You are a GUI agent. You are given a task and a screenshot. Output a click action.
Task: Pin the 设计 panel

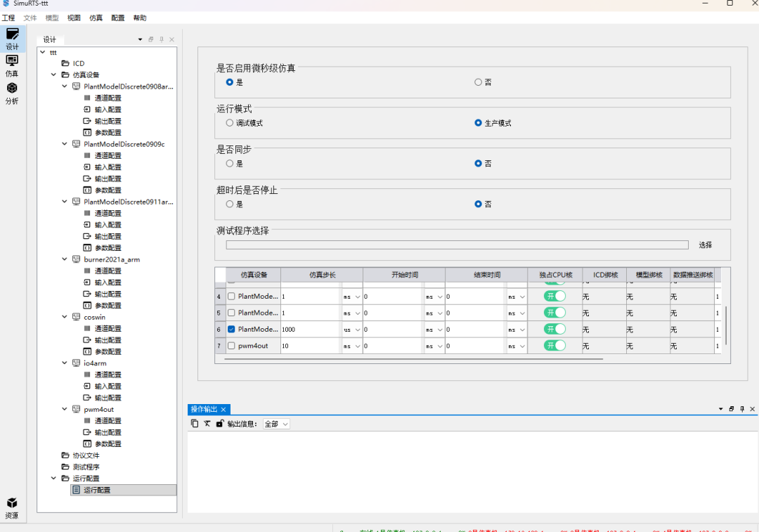(x=162, y=39)
